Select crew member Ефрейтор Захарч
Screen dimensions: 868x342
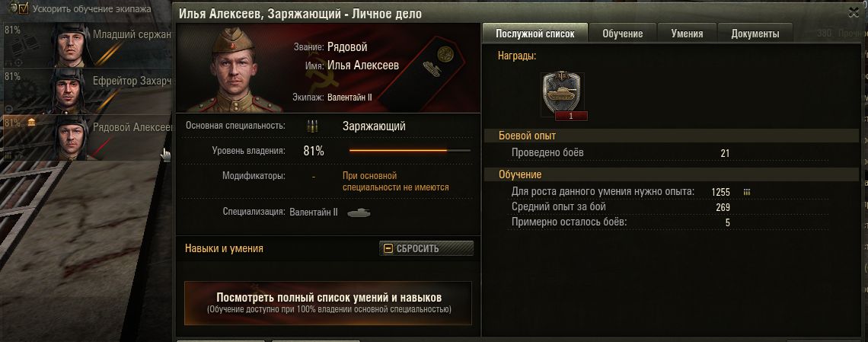(x=87, y=91)
